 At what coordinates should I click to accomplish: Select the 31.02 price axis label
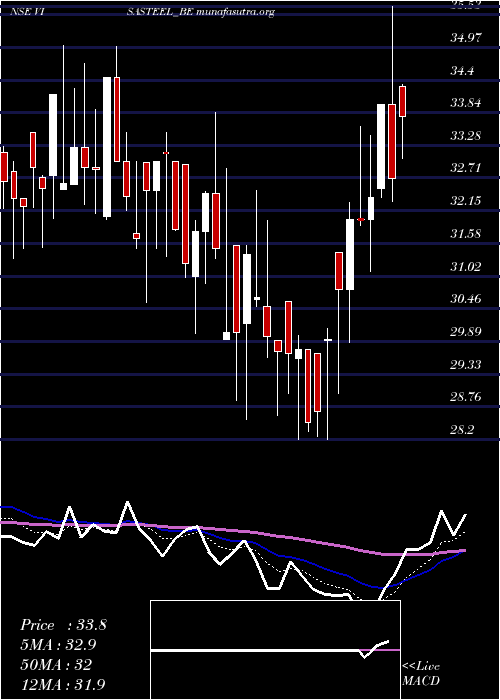pos(466,267)
